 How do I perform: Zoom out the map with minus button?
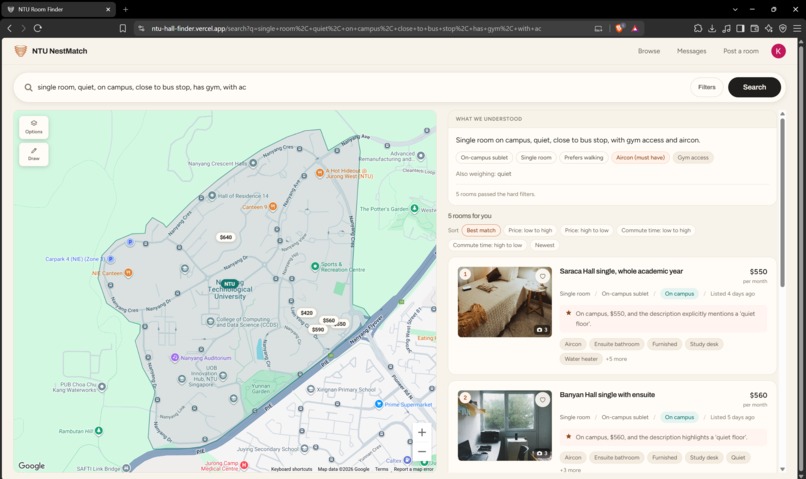coord(422,451)
